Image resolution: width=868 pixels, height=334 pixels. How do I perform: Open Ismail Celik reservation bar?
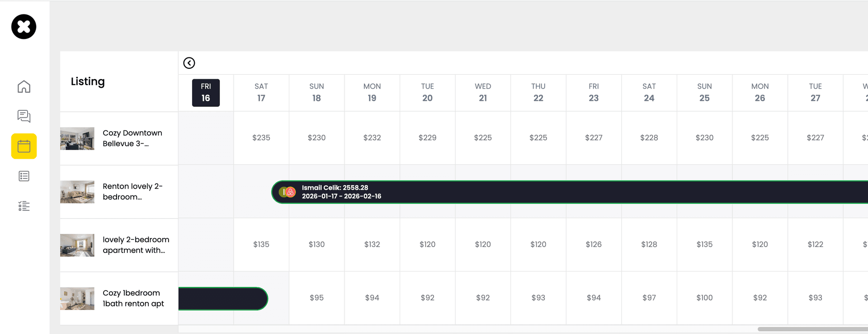(542, 192)
